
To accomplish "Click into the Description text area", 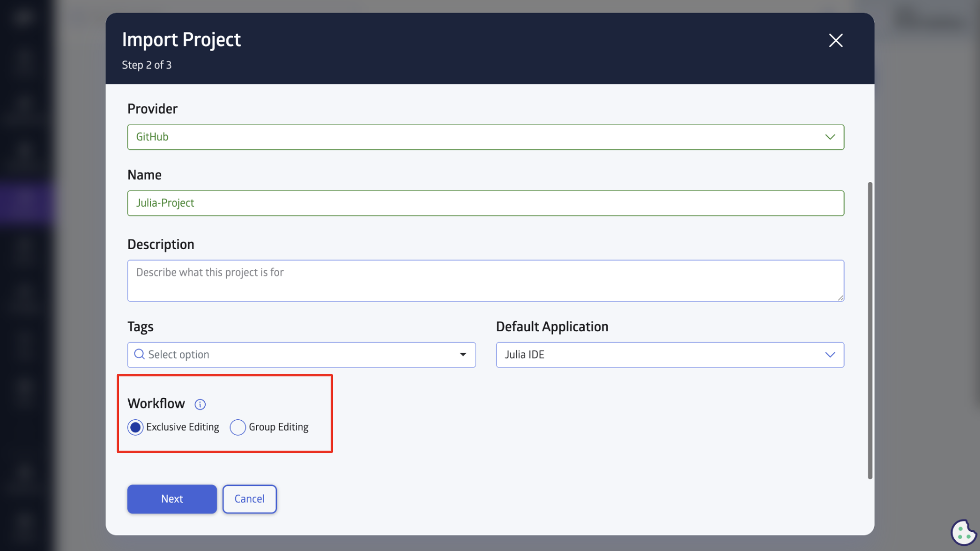I will pos(485,281).
